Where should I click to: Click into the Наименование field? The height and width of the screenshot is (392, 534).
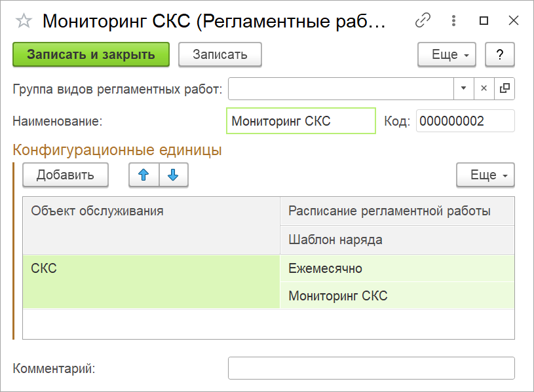pos(301,121)
